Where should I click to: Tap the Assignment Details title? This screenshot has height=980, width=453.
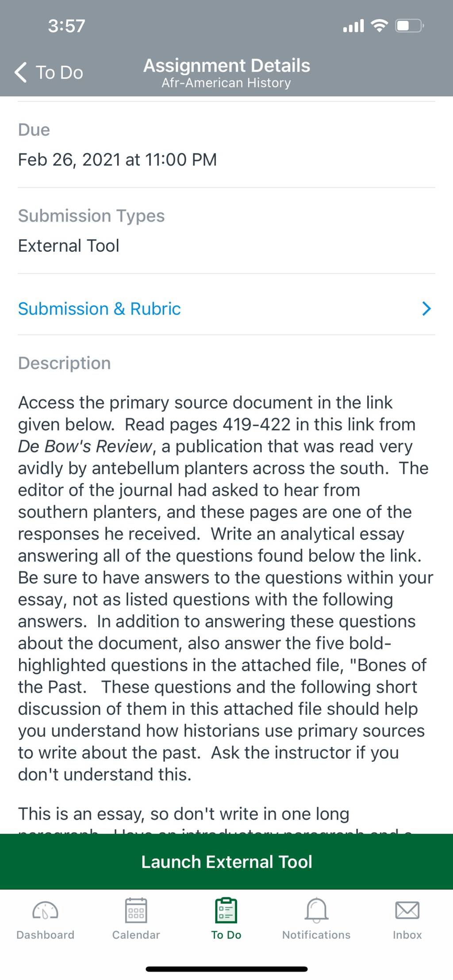click(226, 65)
